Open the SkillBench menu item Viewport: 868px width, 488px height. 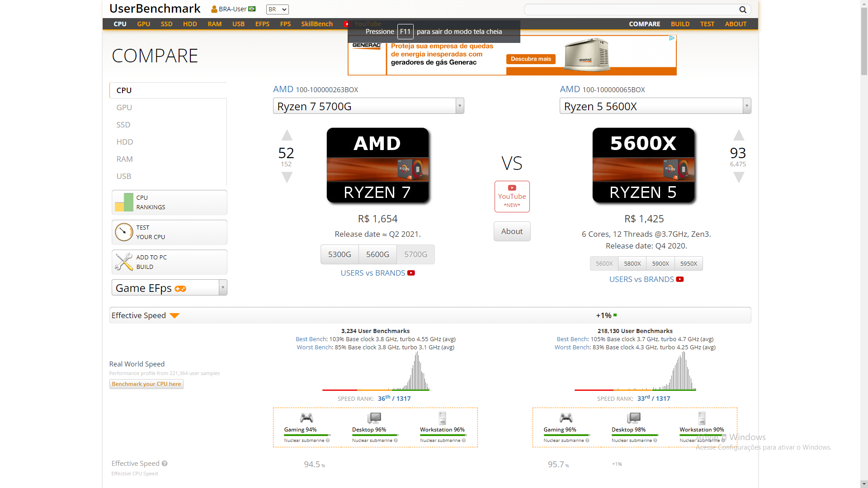(x=317, y=24)
